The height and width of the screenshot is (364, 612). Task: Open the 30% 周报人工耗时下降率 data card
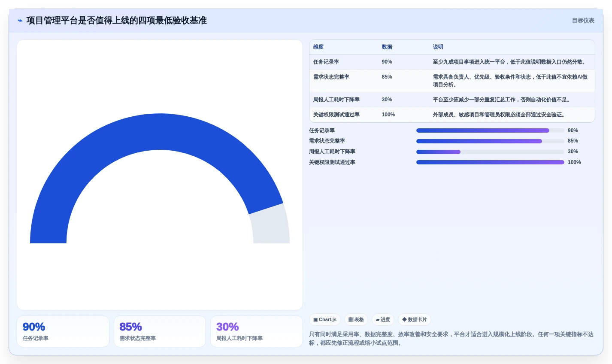pos(257,331)
